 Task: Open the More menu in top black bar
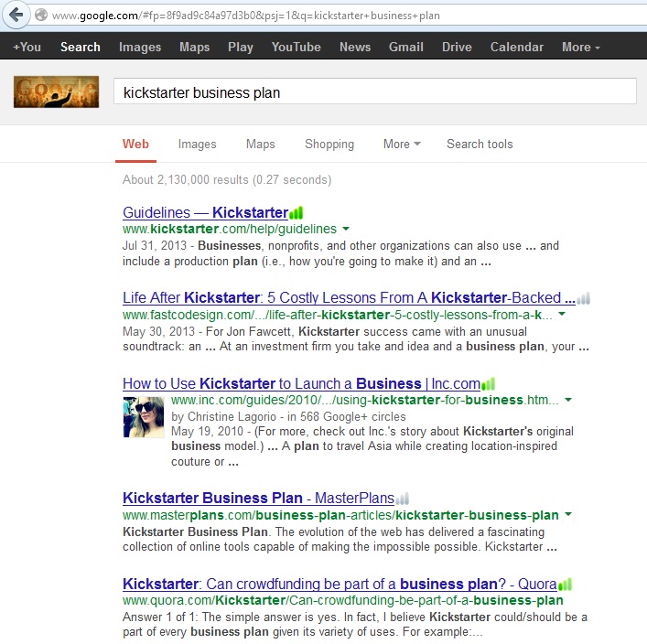tap(580, 47)
